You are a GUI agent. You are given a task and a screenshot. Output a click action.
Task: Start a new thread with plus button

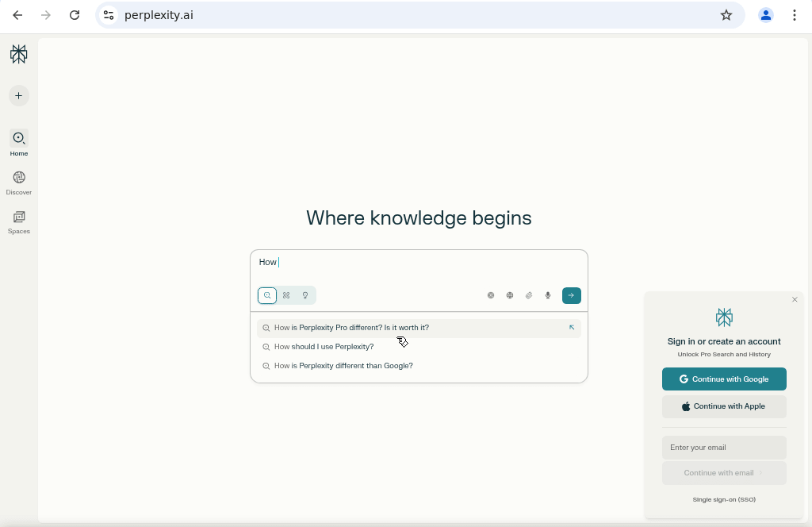point(19,96)
